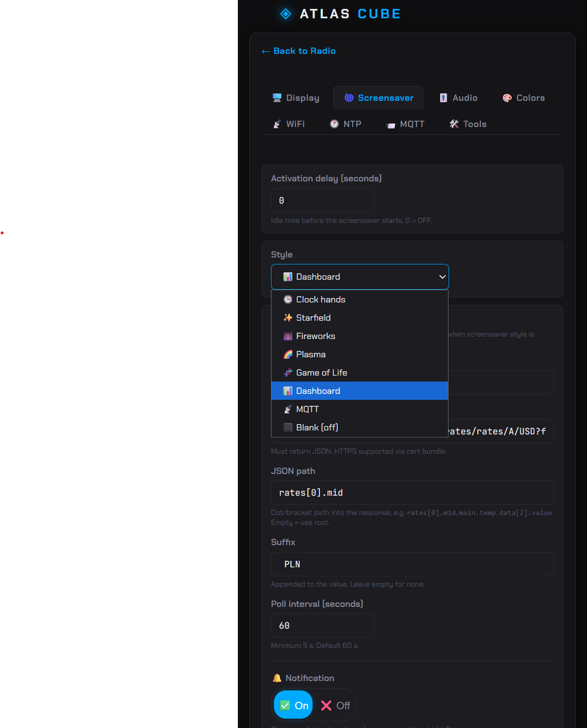This screenshot has width=587, height=728.
Task: Click the NTP tab clock icon
Action: click(334, 124)
